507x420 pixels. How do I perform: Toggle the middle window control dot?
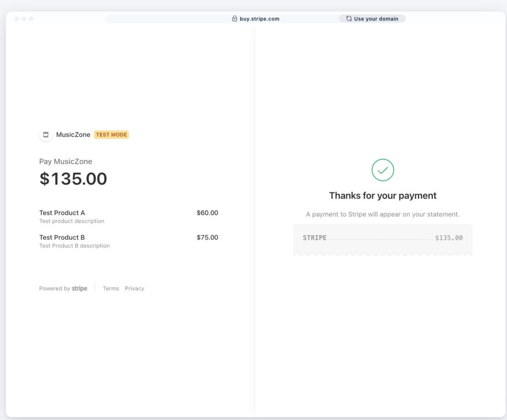point(24,18)
